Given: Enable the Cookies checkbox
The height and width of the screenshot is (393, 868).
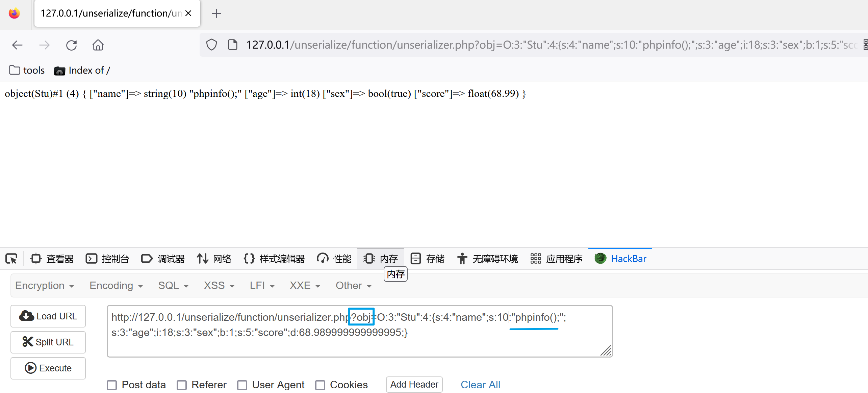Looking at the screenshot, I should (x=320, y=385).
